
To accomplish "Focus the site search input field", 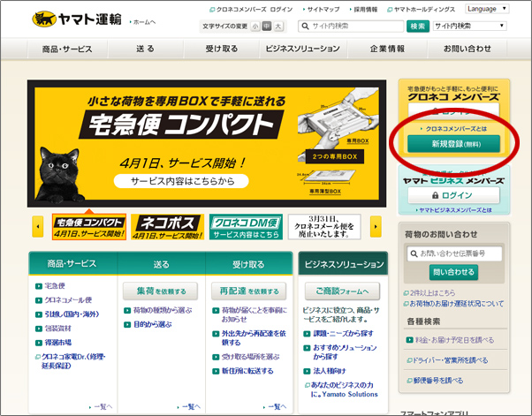I will tap(351, 26).
